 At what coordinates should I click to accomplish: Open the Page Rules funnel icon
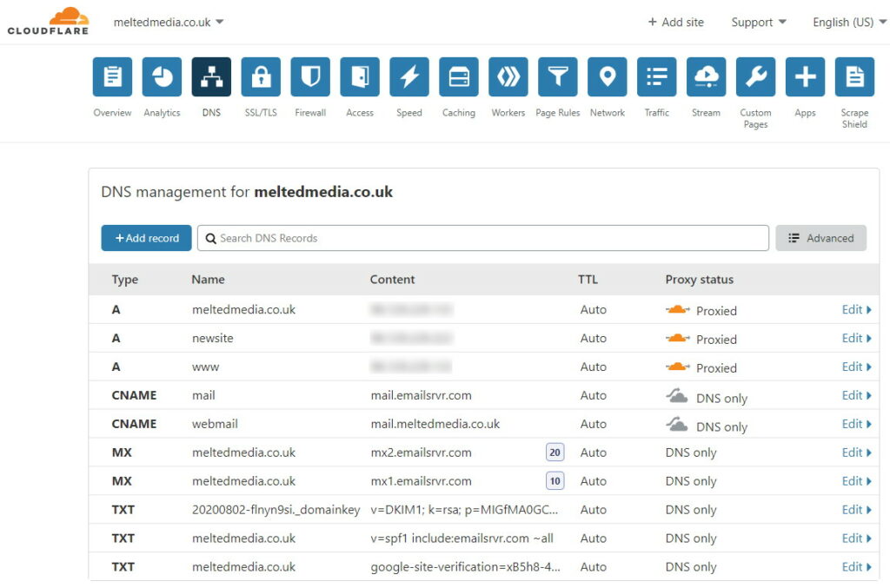tap(558, 76)
